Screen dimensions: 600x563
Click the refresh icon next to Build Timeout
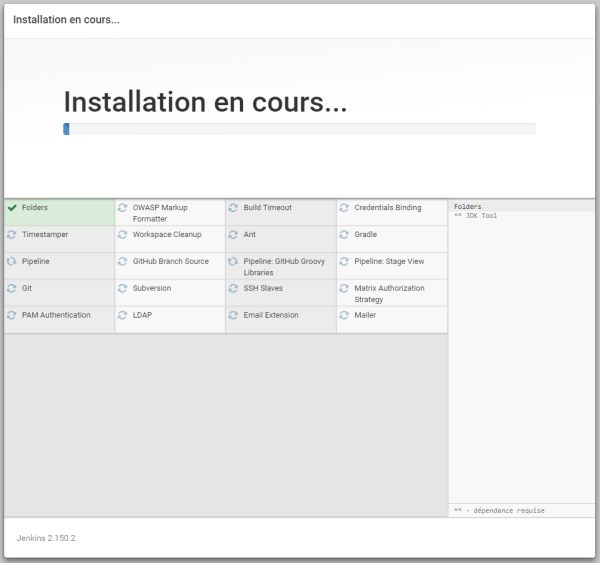click(x=233, y=208)
